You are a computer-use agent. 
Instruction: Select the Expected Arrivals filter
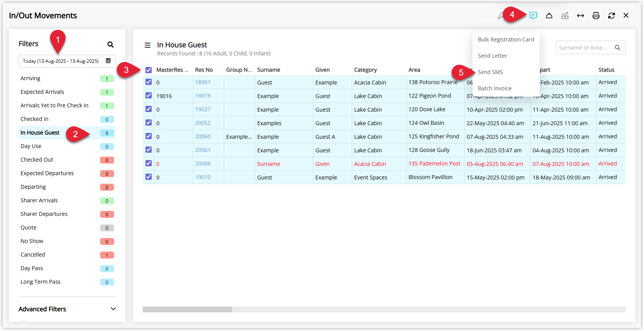[x=67, y=92]
